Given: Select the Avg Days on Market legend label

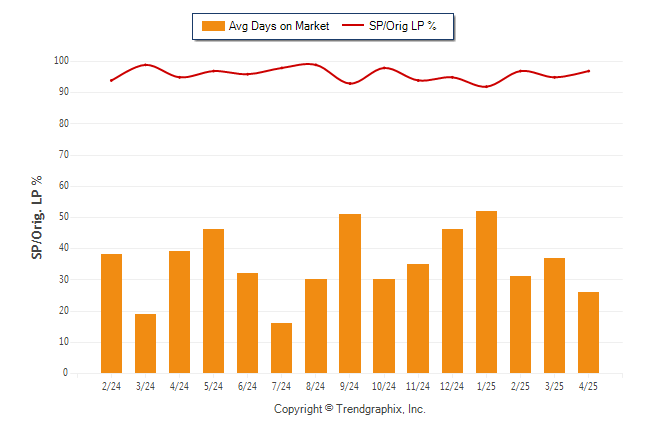Looking at the screenshot, I should point(279,26).
